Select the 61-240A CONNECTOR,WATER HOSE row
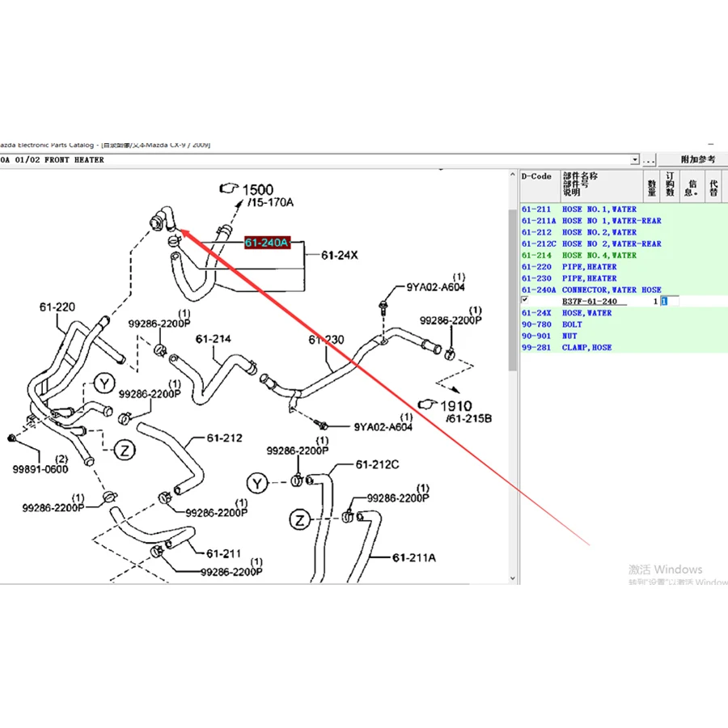The height and width of the screenshot is (728, 728). [624, 290]
